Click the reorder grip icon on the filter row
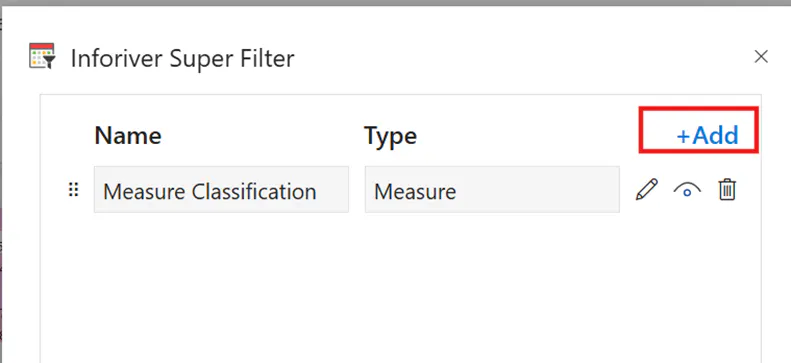 [74, 190]
